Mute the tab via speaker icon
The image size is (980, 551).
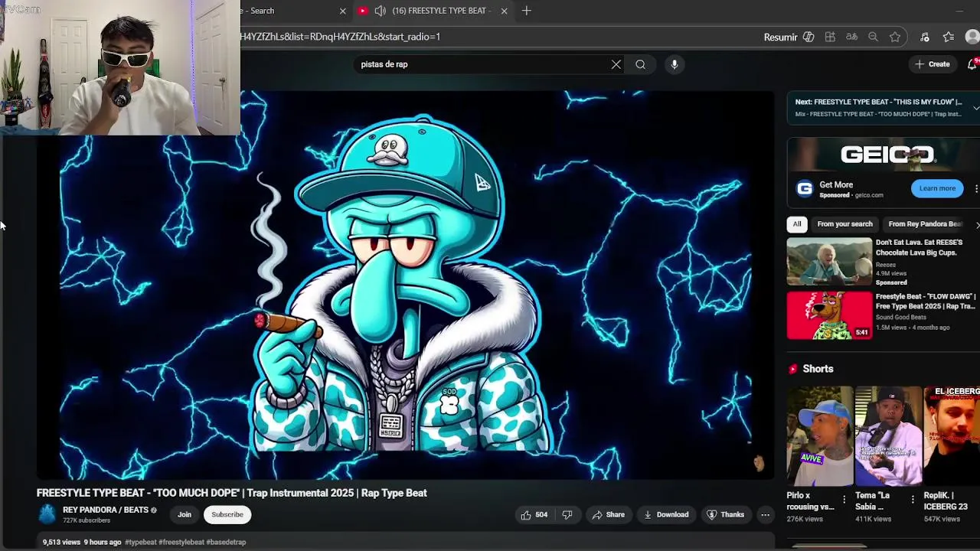(x=380, y=11)
